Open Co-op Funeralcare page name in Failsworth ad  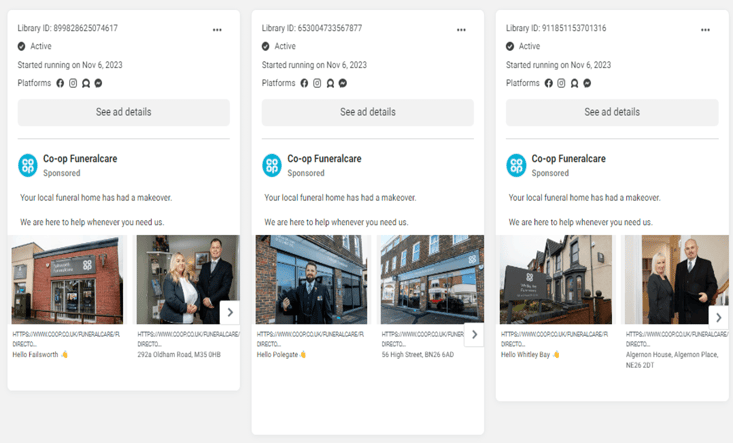click(80, 159)
